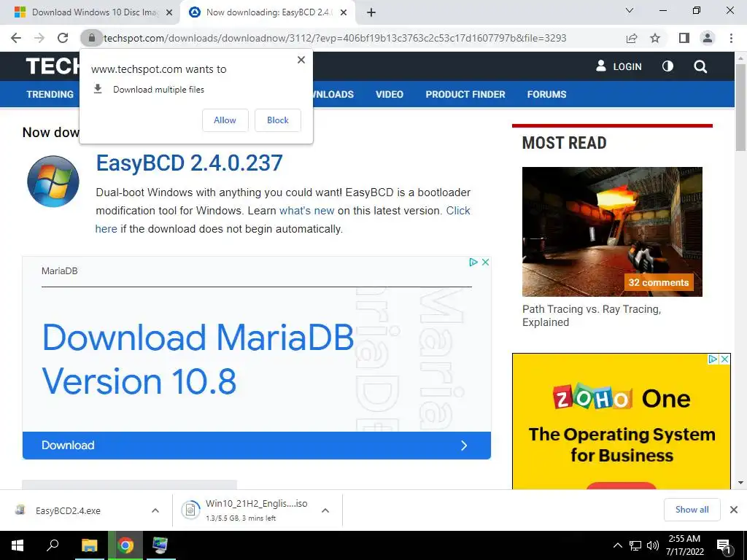Allow downloading multiple files
Viewport: 747px width, 560px height.
coord(225,120)
